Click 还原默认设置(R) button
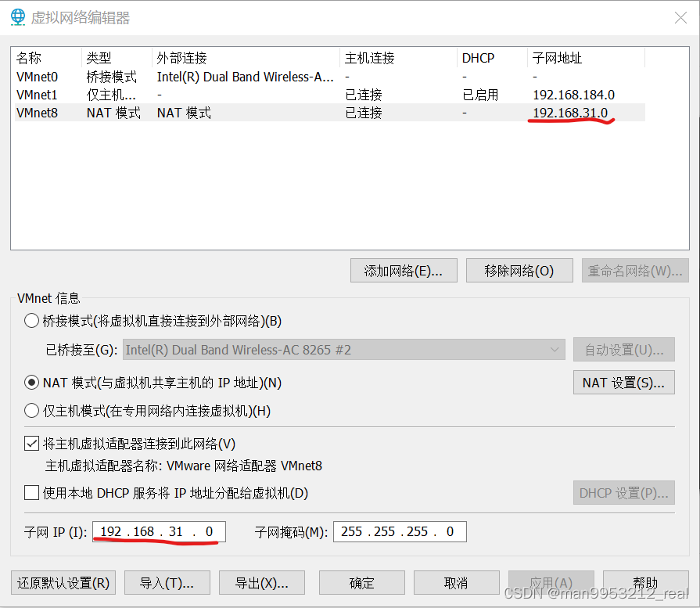 tap(63, 583)
